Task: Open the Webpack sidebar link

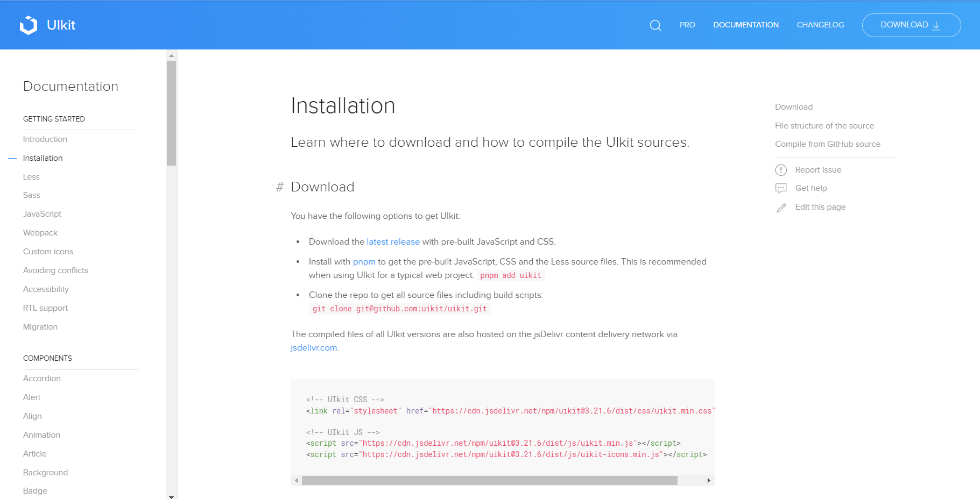Action: [x=40, y=233]
